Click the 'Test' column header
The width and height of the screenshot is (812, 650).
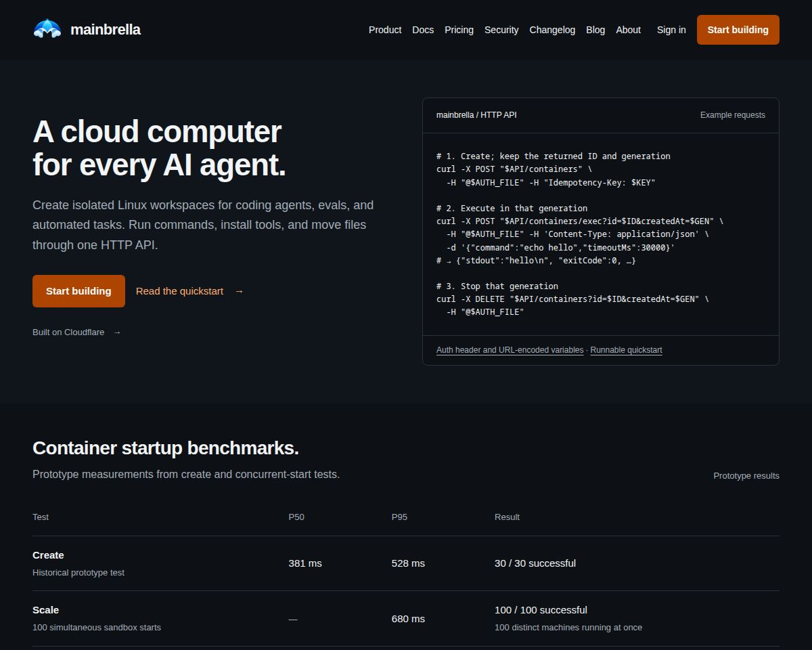41,517
